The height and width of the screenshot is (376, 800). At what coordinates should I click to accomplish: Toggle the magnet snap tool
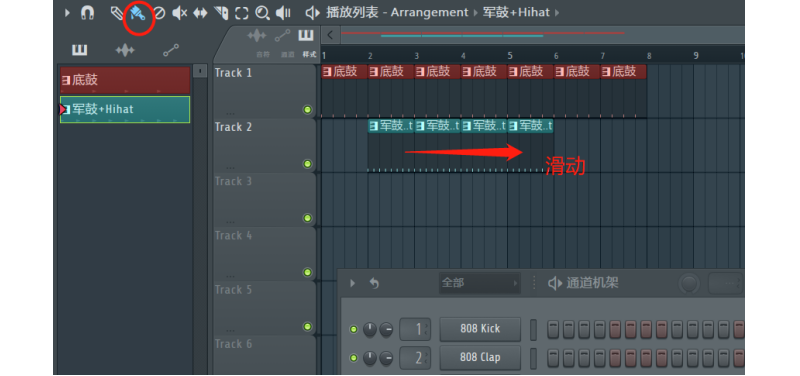(x=87, y=13)
